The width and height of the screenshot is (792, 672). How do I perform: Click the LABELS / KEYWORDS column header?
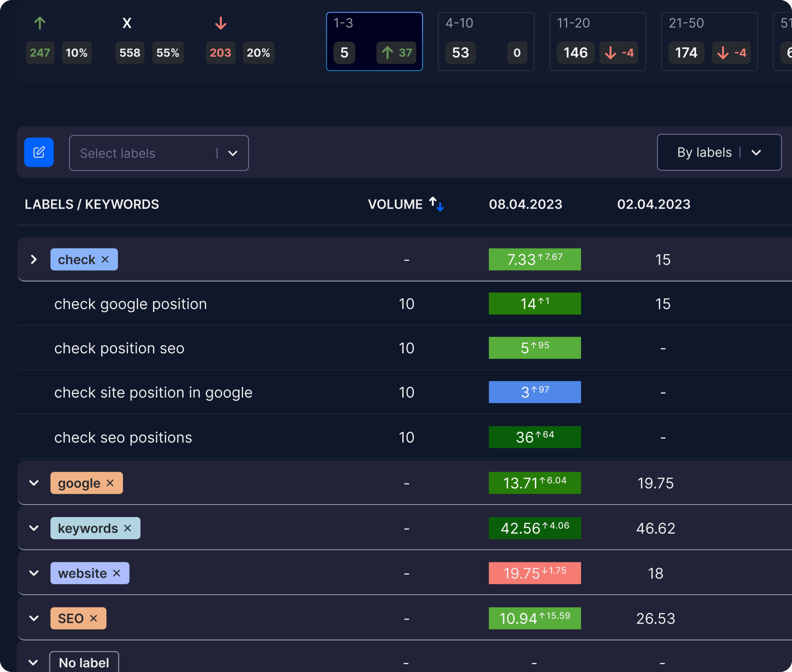[92, 204]
